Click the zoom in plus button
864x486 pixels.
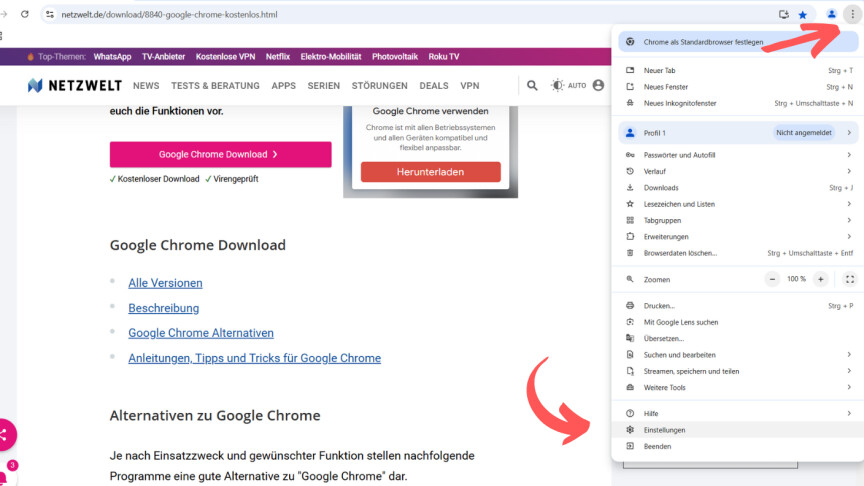(820, 279)
